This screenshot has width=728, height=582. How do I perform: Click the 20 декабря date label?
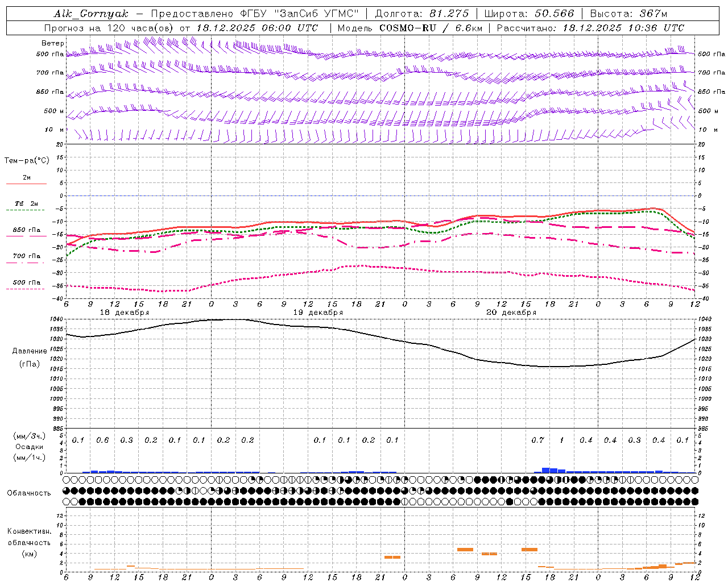[511, 313]
